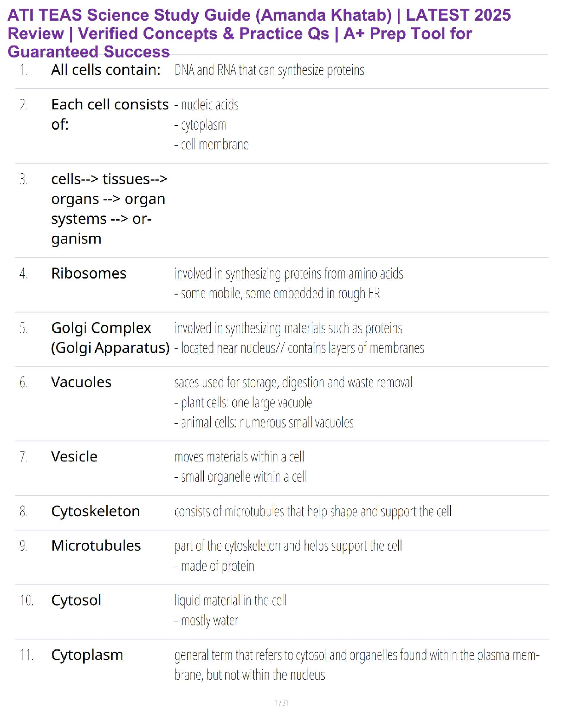Select 'moves materials within a cell' definition
Screen dimensions: 563x728
[x=239, y=457]
